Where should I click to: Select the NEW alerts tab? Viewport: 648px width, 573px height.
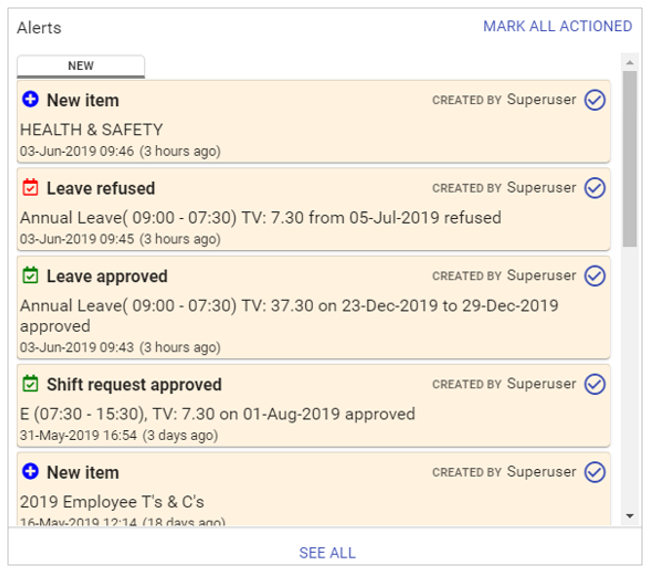[x=81, y=66]
